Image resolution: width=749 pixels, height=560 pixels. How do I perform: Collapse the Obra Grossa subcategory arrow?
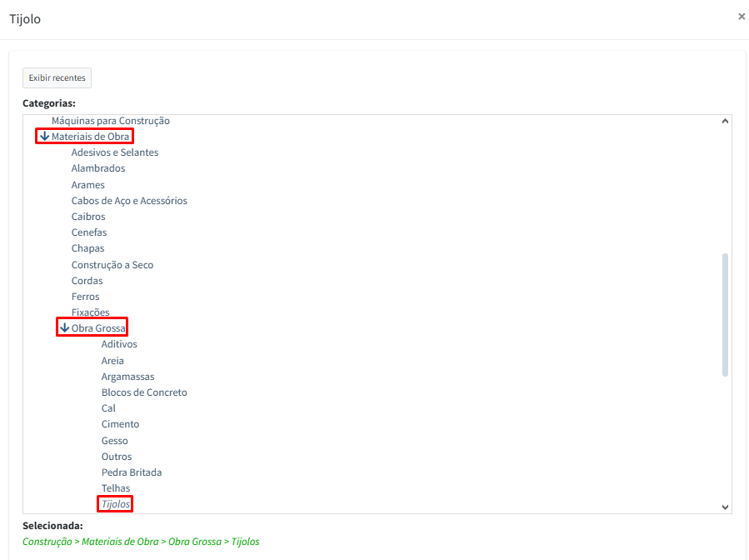(x=65, y=328)
